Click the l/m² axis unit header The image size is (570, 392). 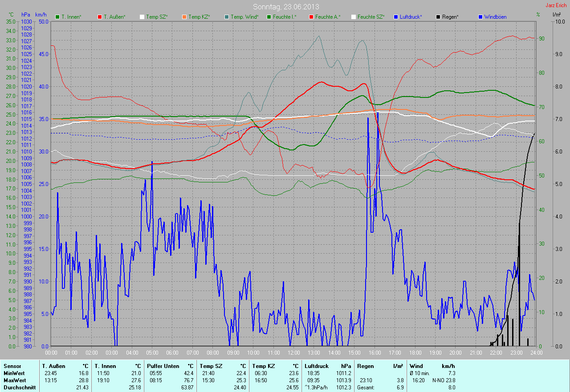556,15
